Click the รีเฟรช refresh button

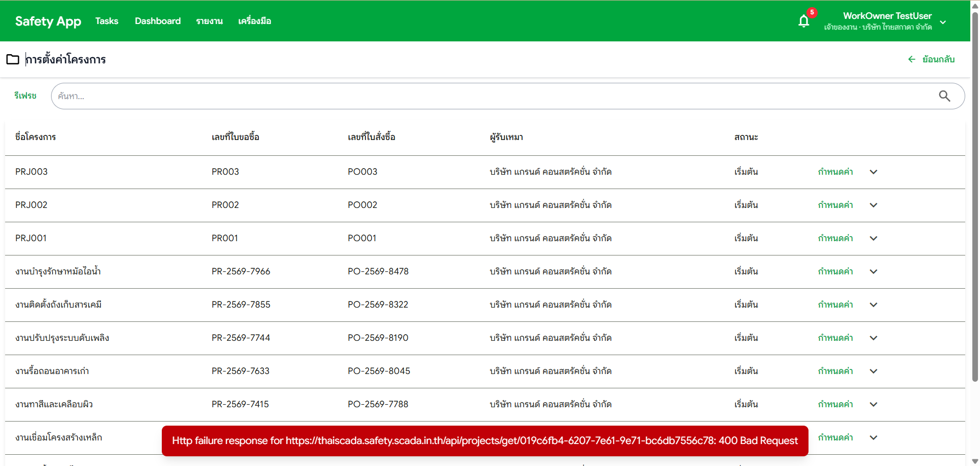[x=26, y=96]
